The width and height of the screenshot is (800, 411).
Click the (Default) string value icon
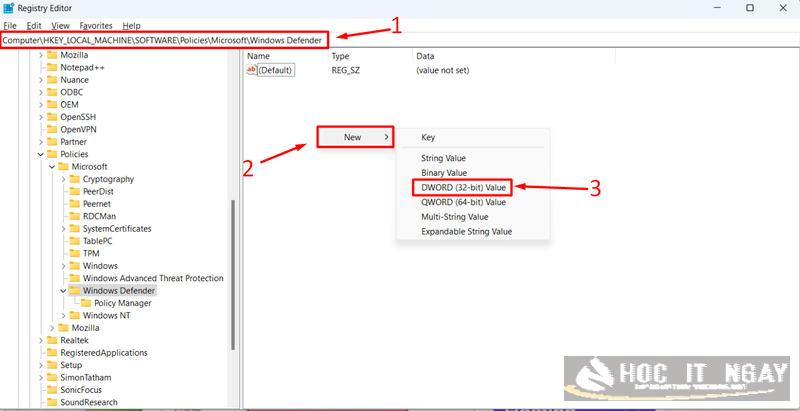[252, 70]
